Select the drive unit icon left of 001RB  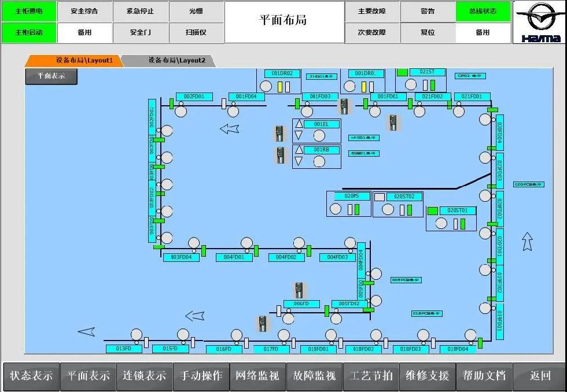coord(280,155)
